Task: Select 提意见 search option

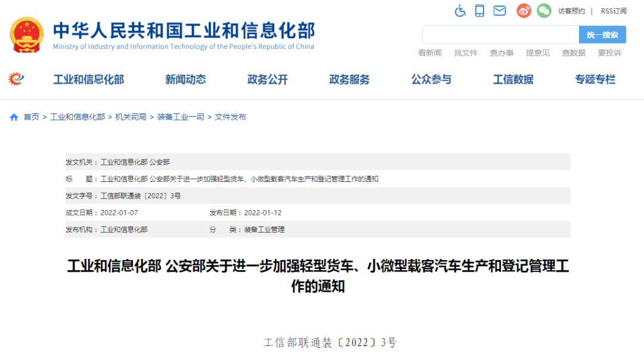Action: (x=538, y=53)
